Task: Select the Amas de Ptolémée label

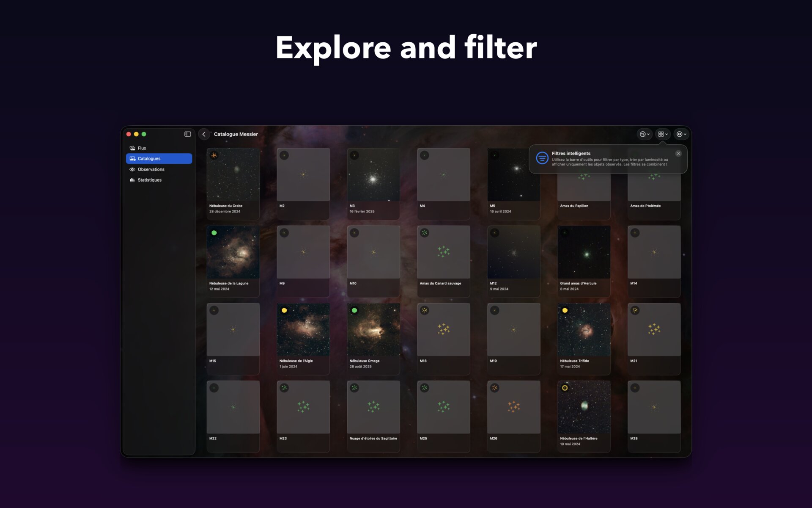Action: pos(645,206)
